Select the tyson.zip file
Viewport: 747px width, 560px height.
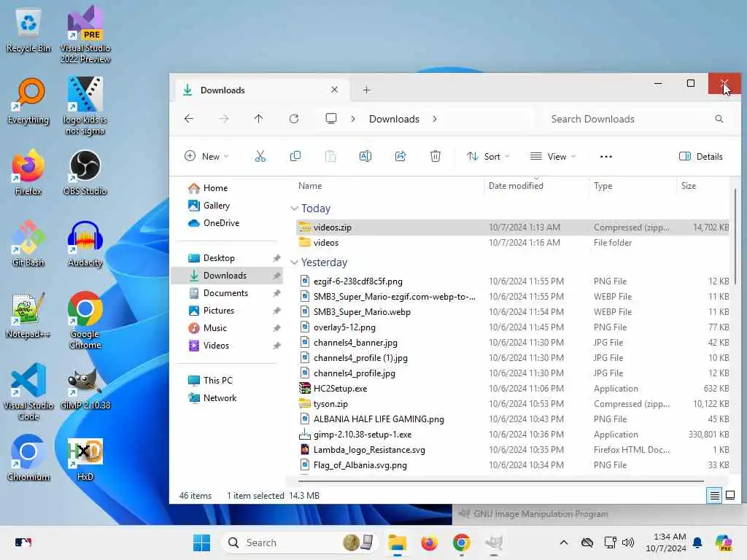coord(513,404)
